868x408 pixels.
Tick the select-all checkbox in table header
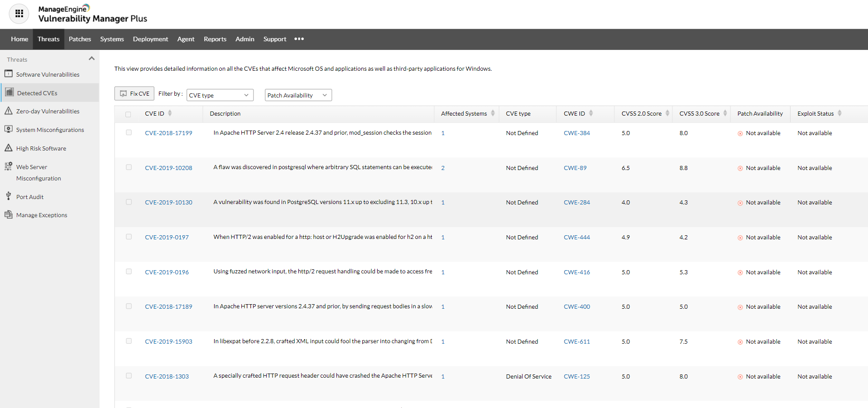pyautogui.click(x=128, y=114)
